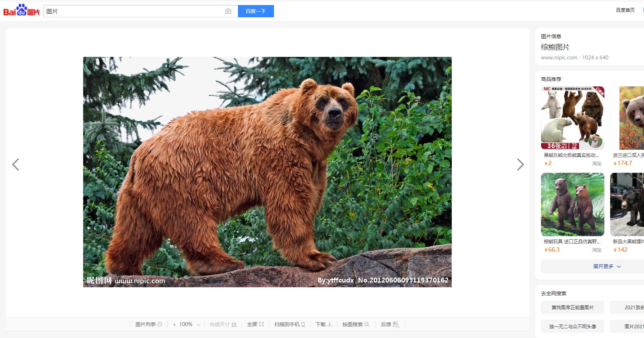This screenshot has width=644, height=338.
Task: Click 淘宝 label beside the ¥66.3 price
Action: (x=597, y=250)
